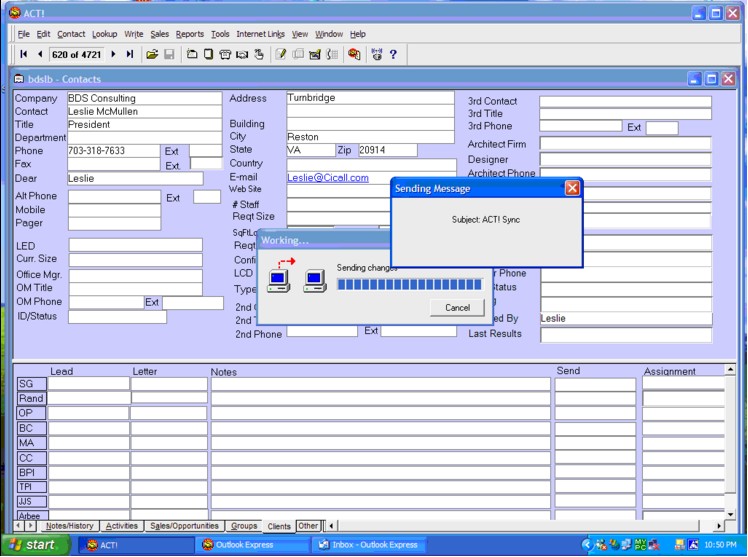Click the record counter 620 of 4721
This screenshot has width=748, height=557.
[x=76, y=54]
